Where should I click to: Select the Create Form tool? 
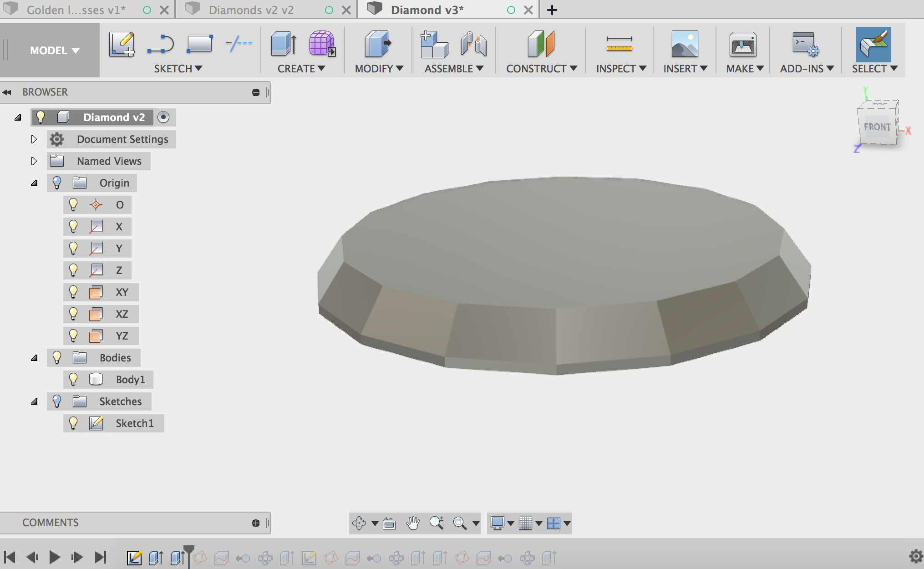point(323,44)
